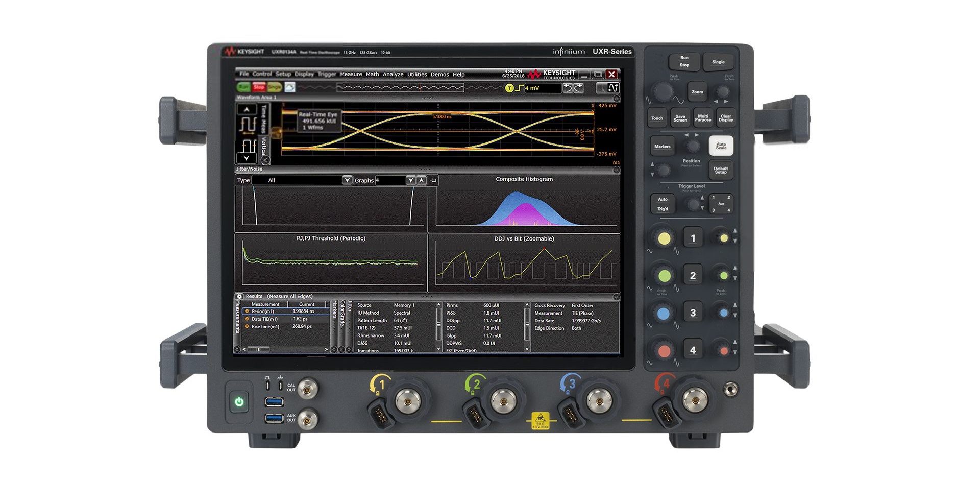Open the Type dropdown in Jitter/Noise panel
Viewport: 980px width, 480px height.
click(x=347, y=180)
